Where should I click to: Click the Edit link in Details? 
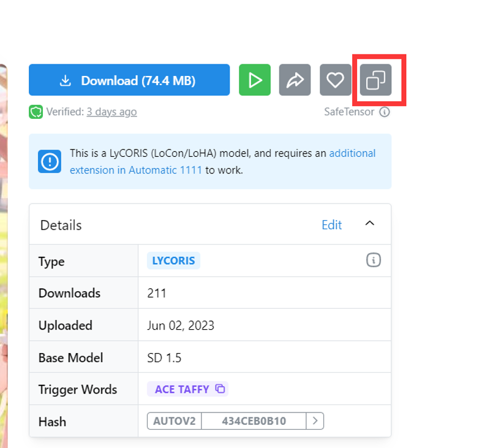click(331, 225)
